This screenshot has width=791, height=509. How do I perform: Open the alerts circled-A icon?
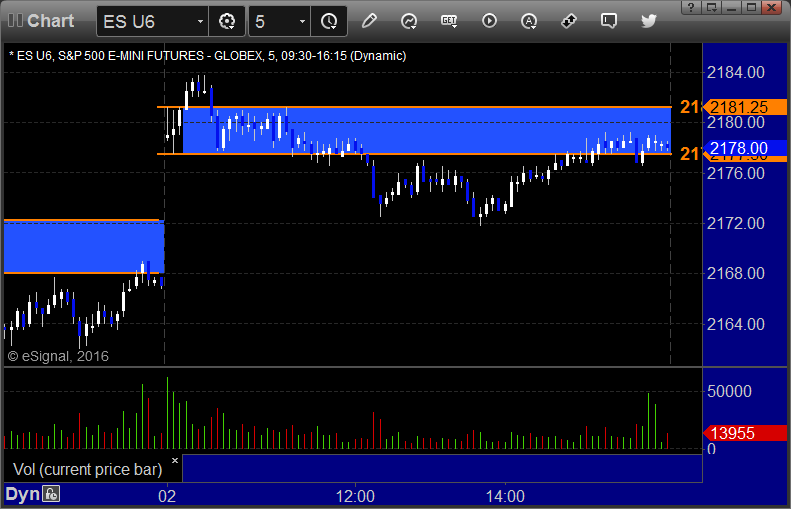click(529, 21)
